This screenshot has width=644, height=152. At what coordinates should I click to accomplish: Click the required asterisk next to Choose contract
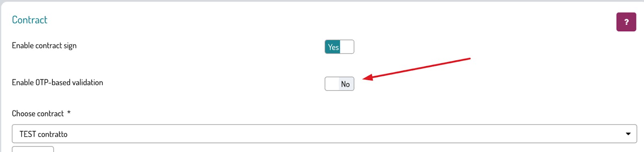point(69,112)
